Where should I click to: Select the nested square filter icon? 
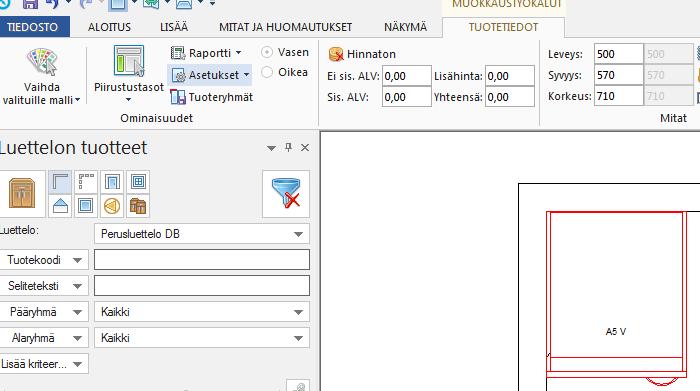[86, 206]
